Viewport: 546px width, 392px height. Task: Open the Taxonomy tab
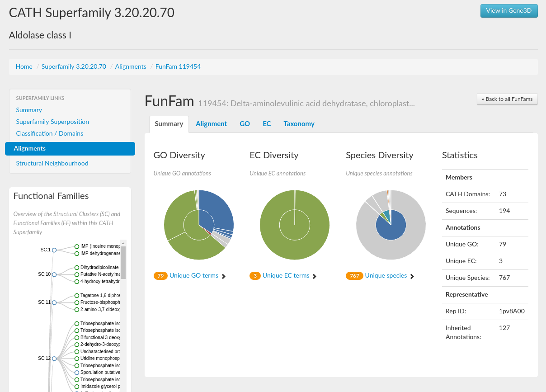tap(299, 124)
